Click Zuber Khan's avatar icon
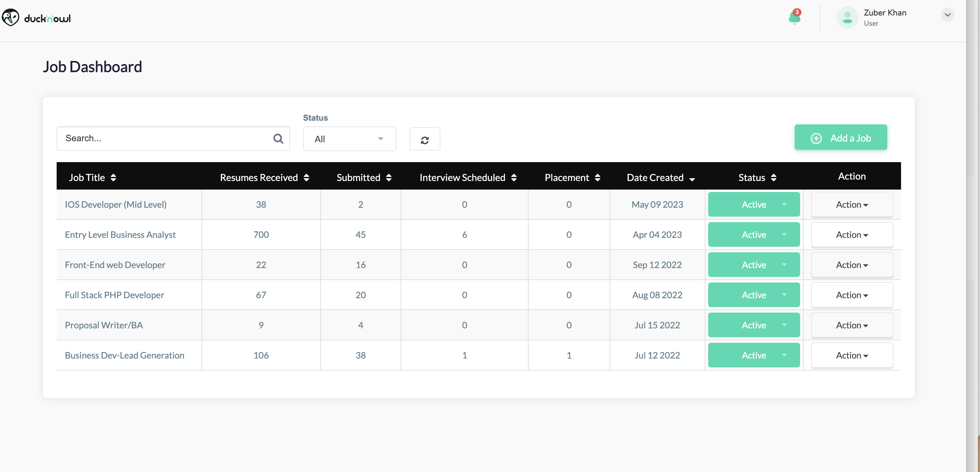The width and height of the screenshot is (980, 472). tap(847, 18)
